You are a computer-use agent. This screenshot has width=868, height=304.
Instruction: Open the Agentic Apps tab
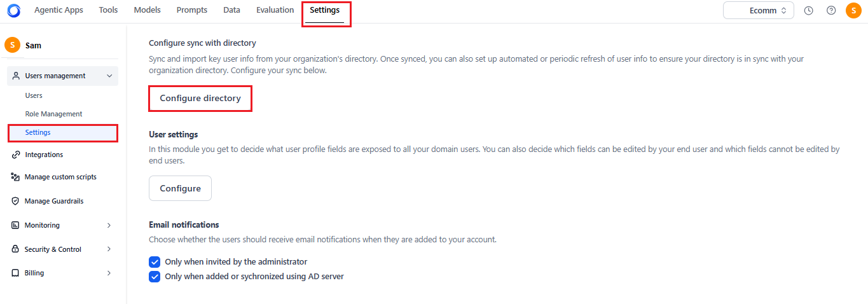59,10
